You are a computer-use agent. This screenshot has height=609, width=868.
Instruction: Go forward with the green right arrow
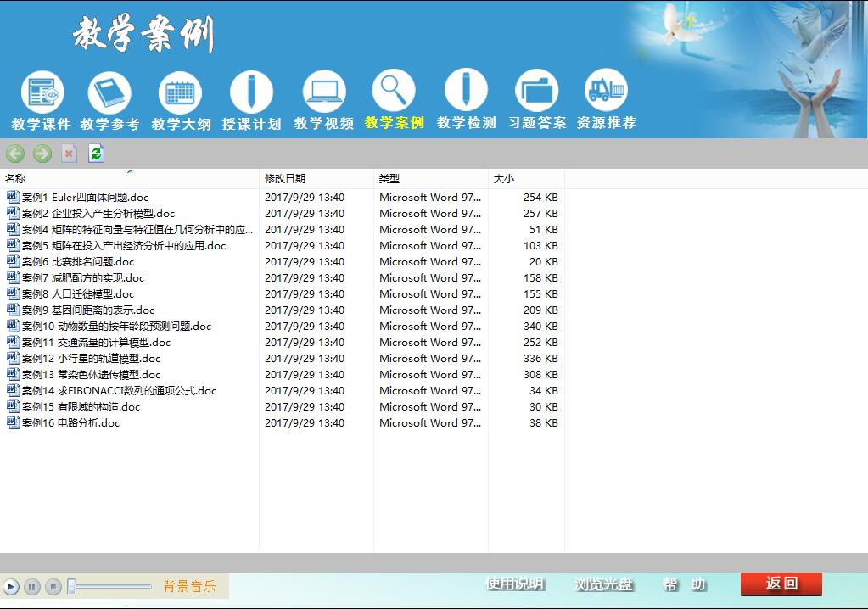click(42, 154)
